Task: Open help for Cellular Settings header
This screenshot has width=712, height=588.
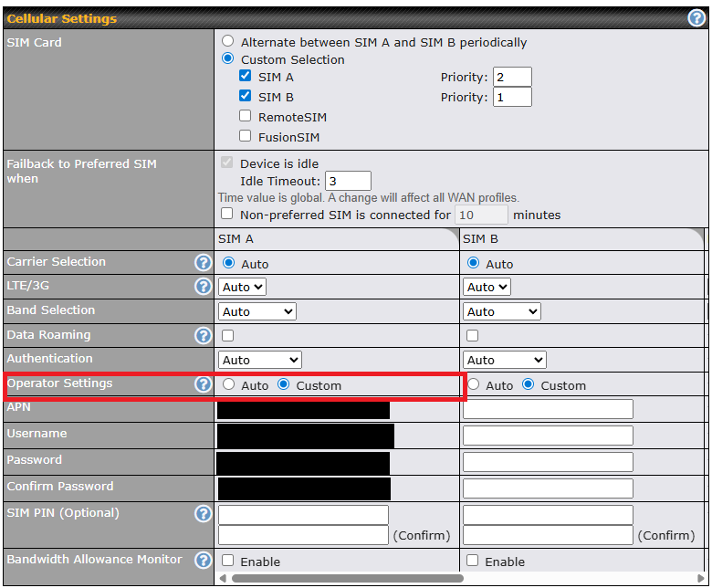Action: click(x=696, y=18)
